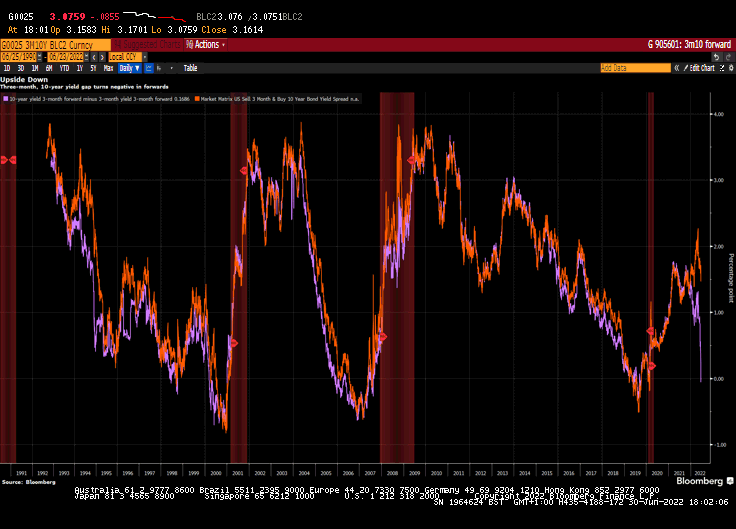736x529 pixels.
Task: Select the 6M time range
Action: 49,68
